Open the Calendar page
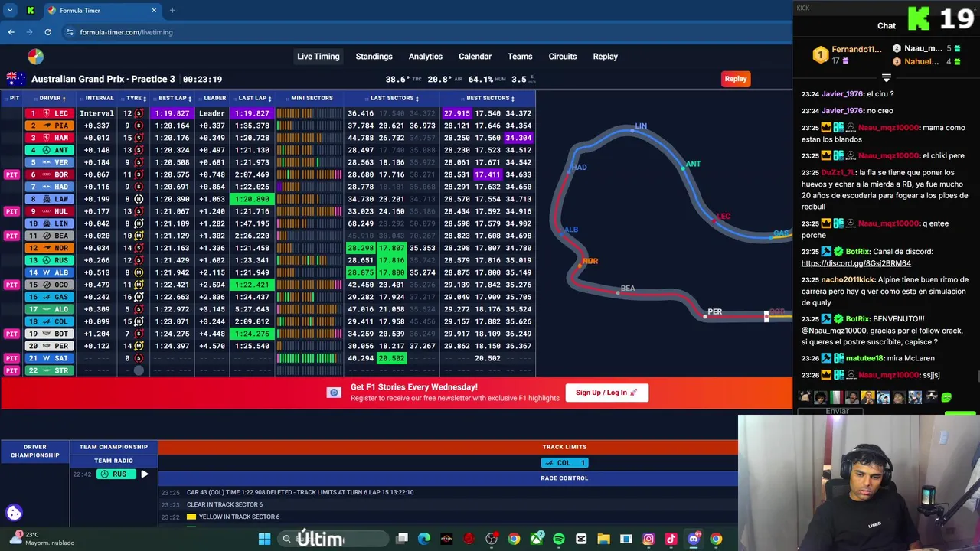This screenshot has width=980, height=551. click(475, 57)
